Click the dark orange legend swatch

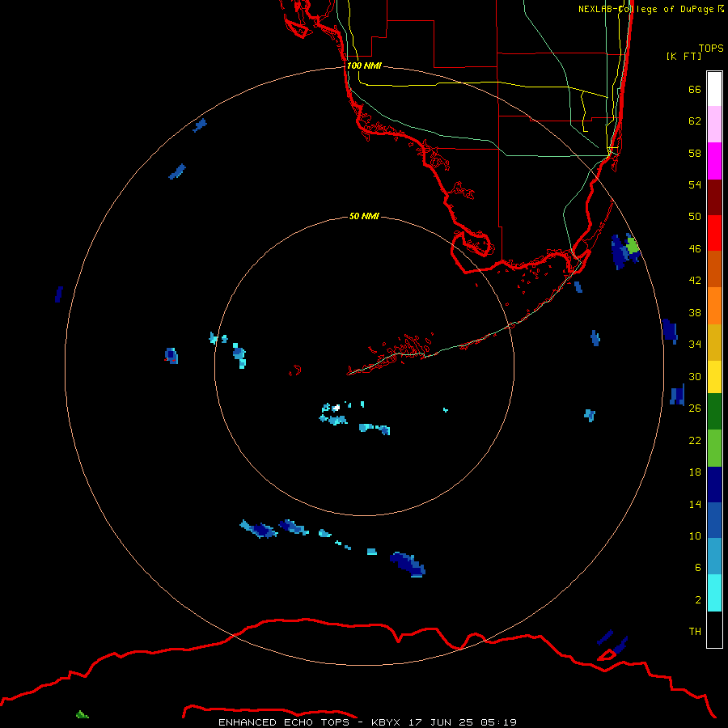(714, 269)
